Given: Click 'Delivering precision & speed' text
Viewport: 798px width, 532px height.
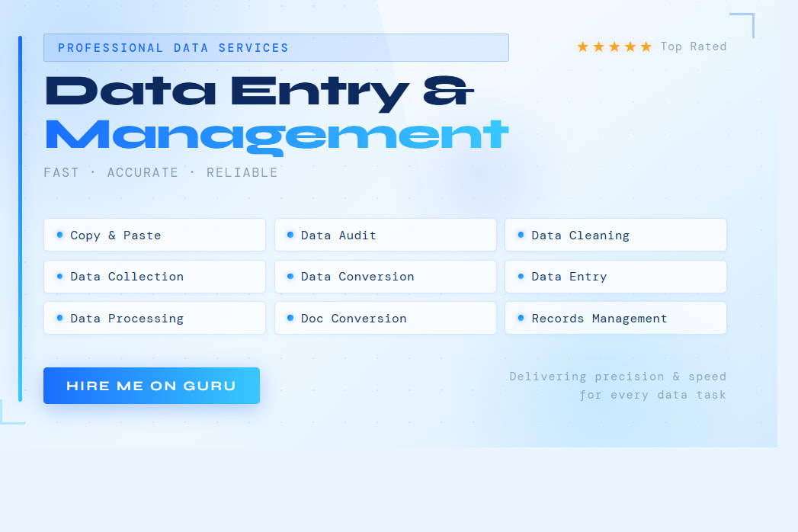Looking at the screenshot, I should (x=618, y=377).
